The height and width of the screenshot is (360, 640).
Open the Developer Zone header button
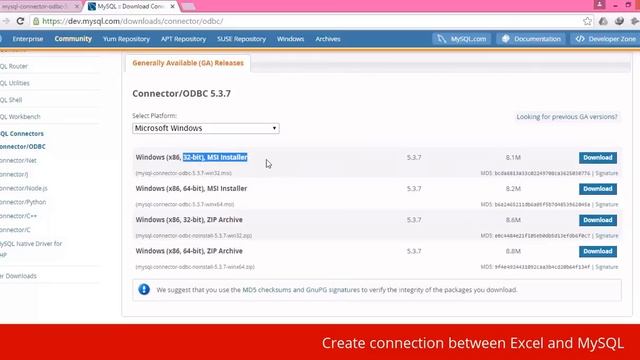[605, 39]
